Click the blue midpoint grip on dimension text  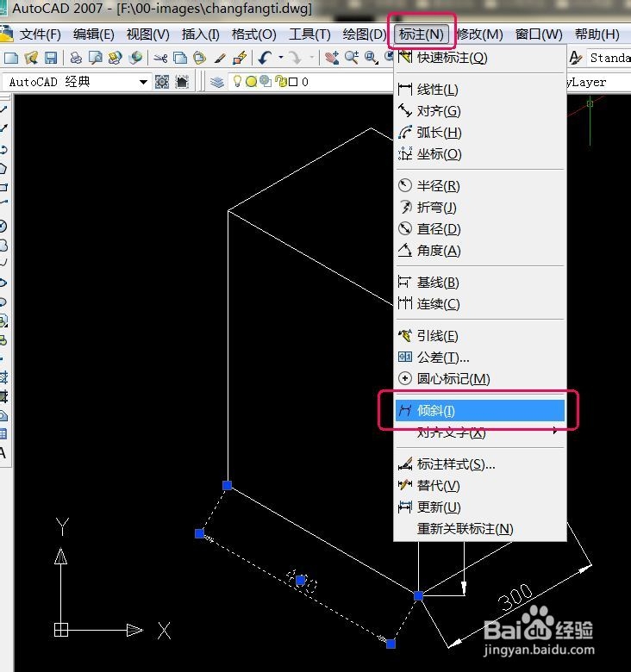(x=301, y=581)
